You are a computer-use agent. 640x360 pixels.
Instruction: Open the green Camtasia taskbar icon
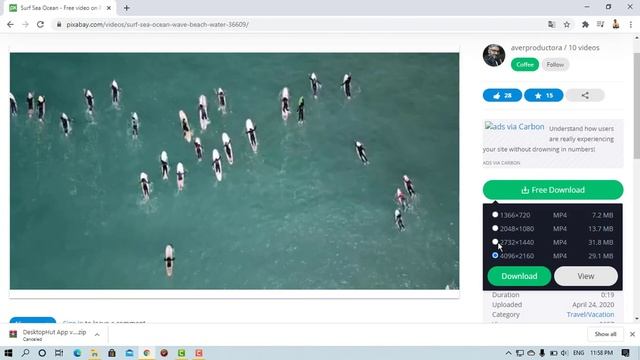tap(182, 353)
